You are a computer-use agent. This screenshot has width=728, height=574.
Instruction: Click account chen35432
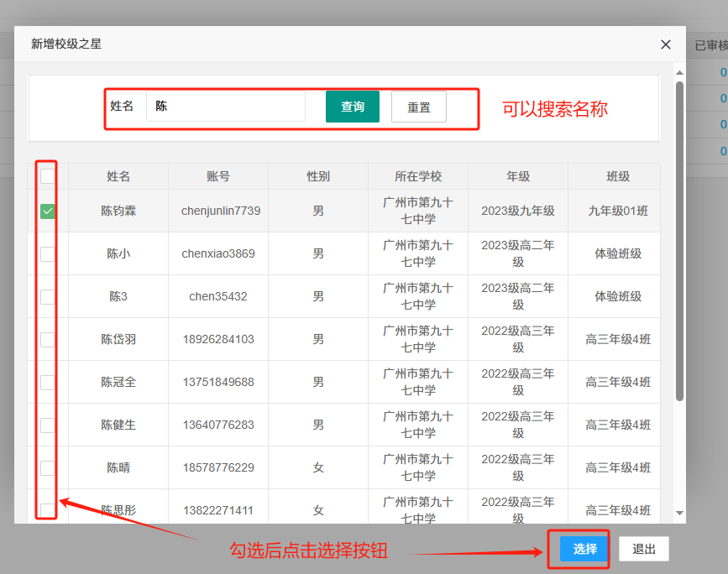click(218, 296)
